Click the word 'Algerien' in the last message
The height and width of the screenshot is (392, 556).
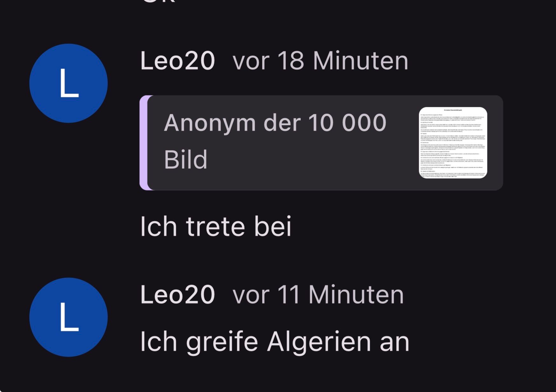319,342
